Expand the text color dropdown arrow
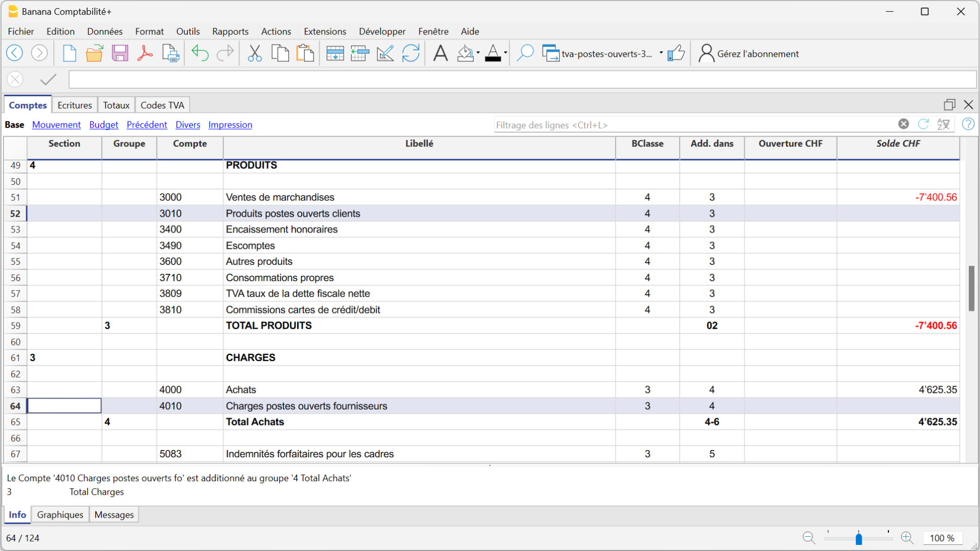Screen dimensions: 980x551 coord(506,53)
